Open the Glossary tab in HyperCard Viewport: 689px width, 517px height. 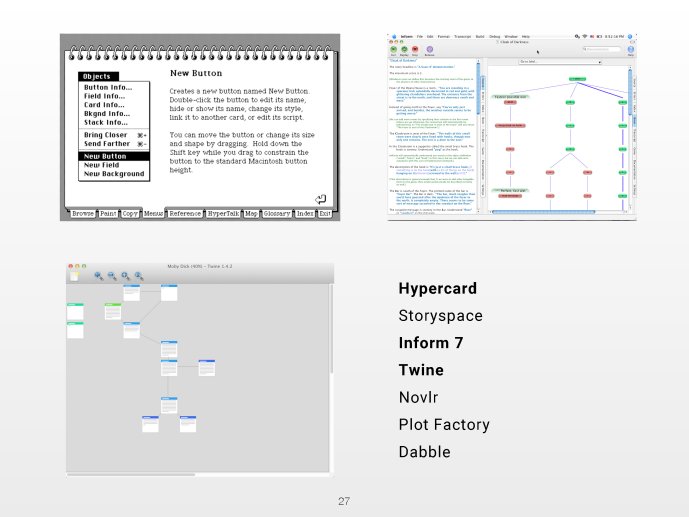pyautogui.click(x=277, y=213)
